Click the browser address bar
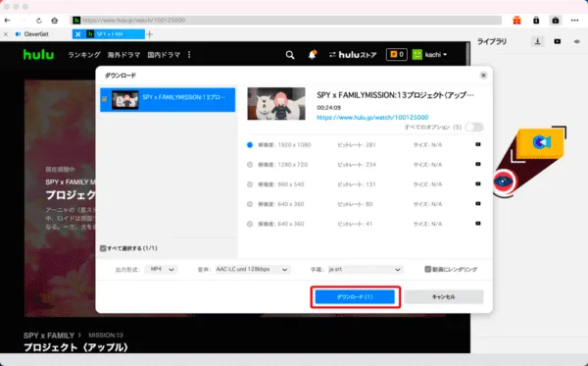 coord(285,21)
